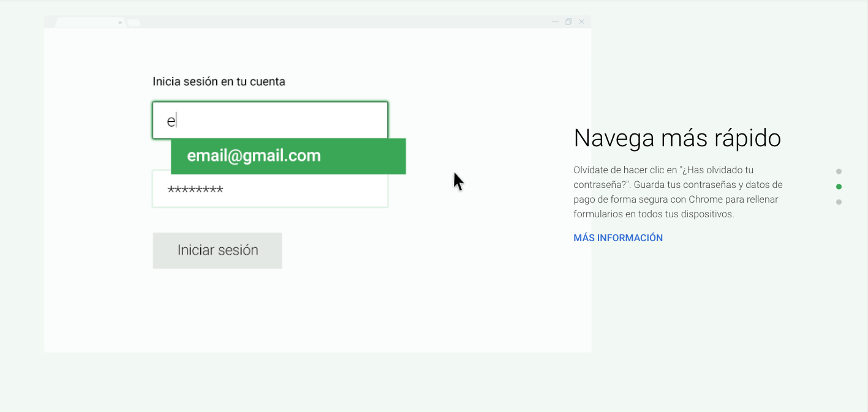Viewport: 868px width, 412px height.
Task: Close the active tab in the mock browser
Action: pos(120,23)
